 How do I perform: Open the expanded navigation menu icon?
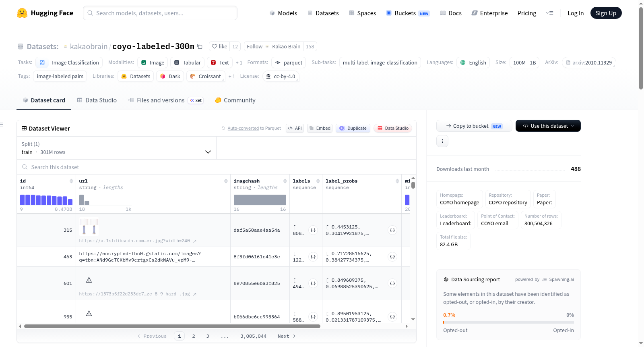pyautogui.click(x=549, y=13)
